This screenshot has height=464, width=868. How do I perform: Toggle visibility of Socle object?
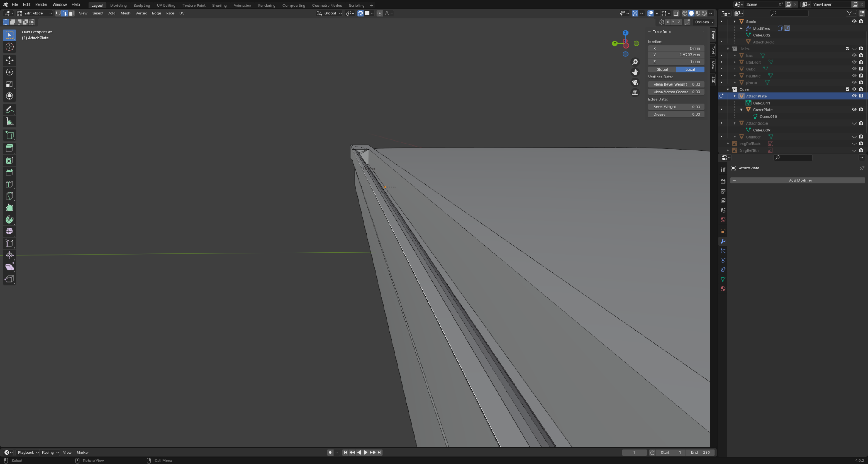coord(854,22)
